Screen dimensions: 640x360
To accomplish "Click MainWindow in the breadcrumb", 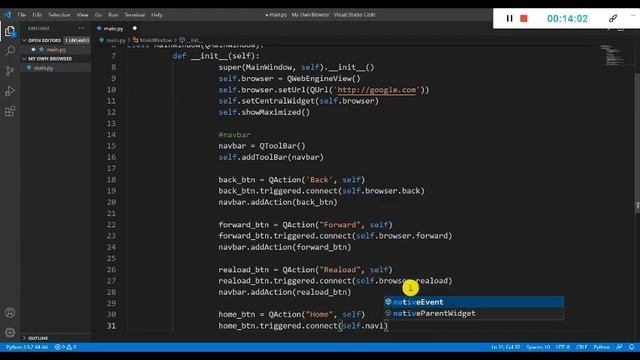I will tap(156, 40).
